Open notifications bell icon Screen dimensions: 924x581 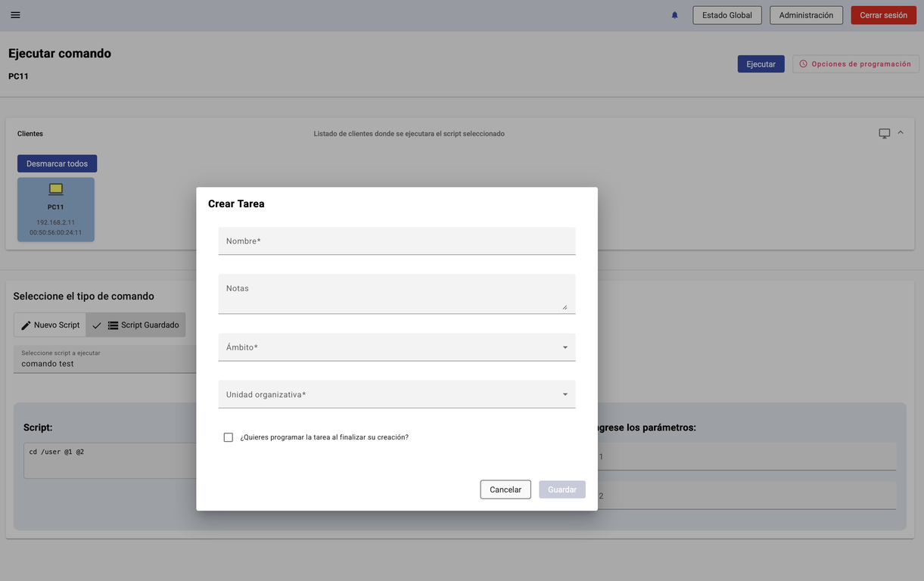(x=675, y=15)
